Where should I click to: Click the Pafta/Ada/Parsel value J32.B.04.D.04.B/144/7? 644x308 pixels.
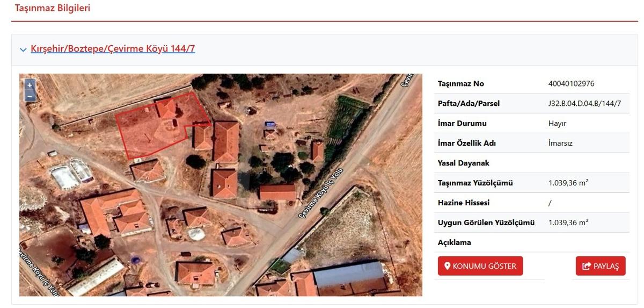tap(584, 103)
